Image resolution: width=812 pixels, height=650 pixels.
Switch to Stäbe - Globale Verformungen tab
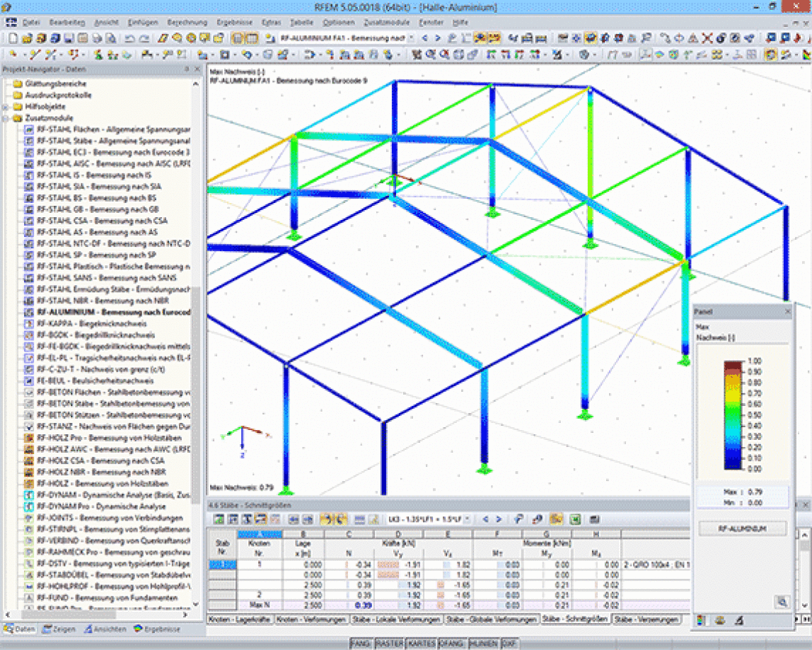491,620
